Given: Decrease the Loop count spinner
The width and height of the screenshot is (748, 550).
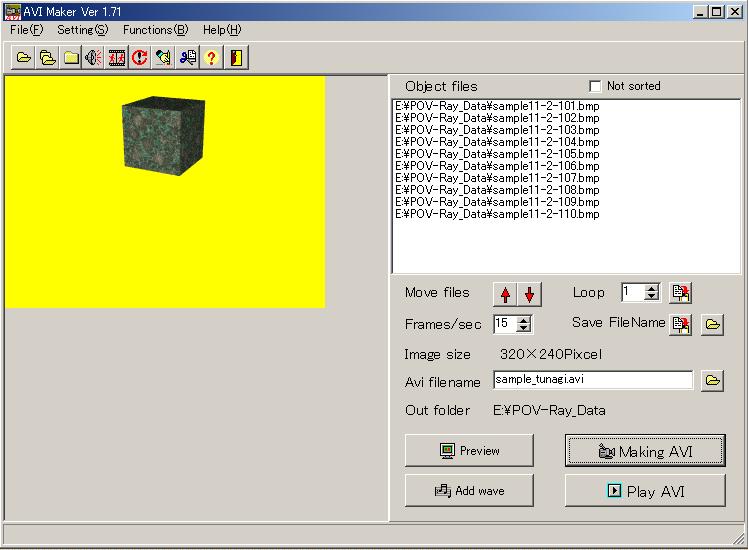Looking at the screenshot, I should 652,296.
